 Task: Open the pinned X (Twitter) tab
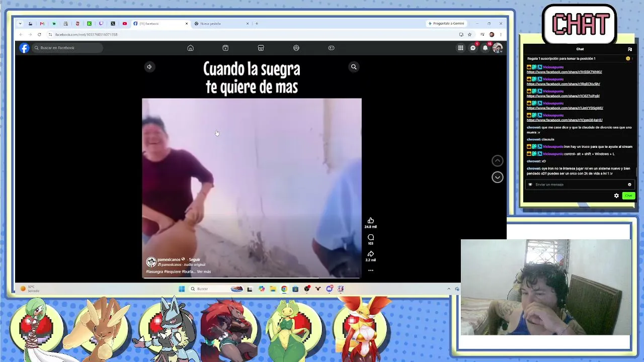113,24
